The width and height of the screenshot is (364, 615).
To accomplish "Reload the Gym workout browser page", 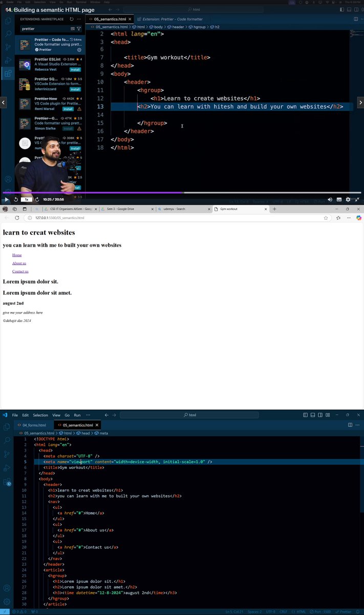I will click(17, 218).
